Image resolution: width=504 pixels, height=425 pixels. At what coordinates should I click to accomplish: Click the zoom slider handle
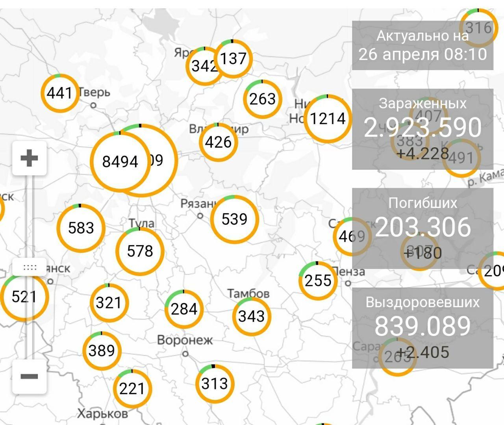click(x=30, y=267)
